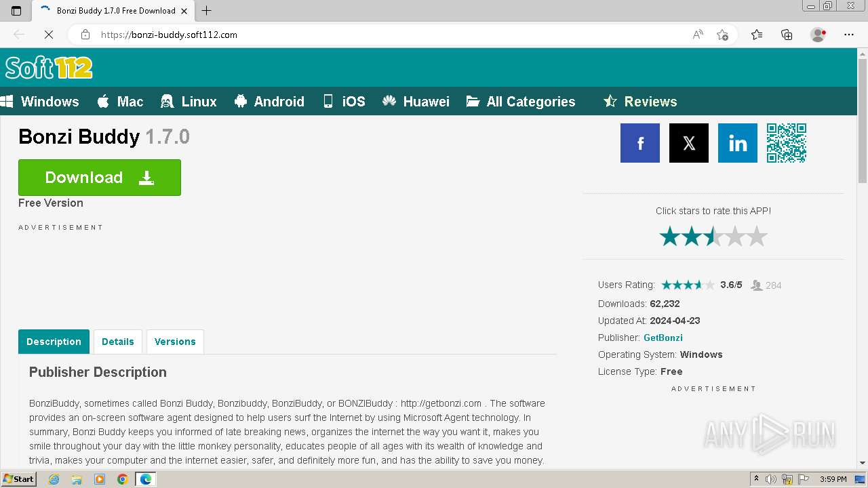Open the network tray icon
The image size is (868, 488).
(787, 479)
